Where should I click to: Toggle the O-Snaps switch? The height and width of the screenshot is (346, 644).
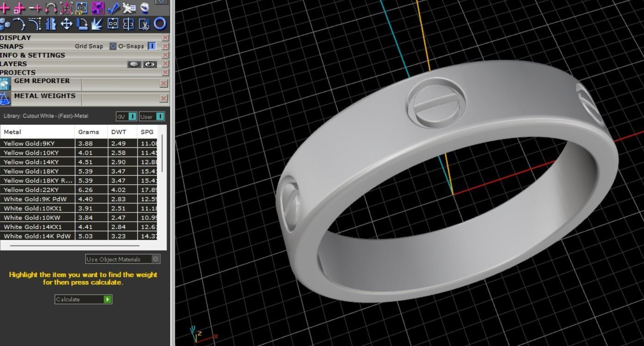pos(152,46)
